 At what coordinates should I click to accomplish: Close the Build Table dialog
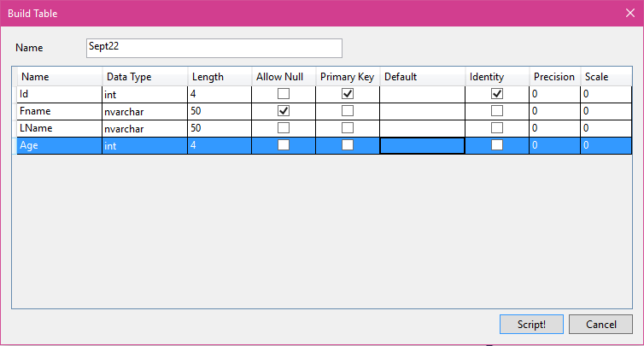coord(630,13)
